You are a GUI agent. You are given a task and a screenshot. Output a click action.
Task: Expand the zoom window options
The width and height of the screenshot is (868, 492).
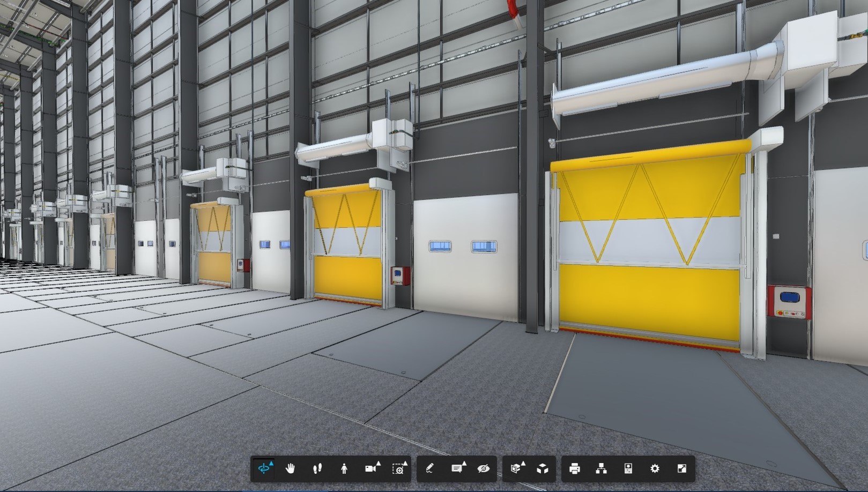click(405, 463)
